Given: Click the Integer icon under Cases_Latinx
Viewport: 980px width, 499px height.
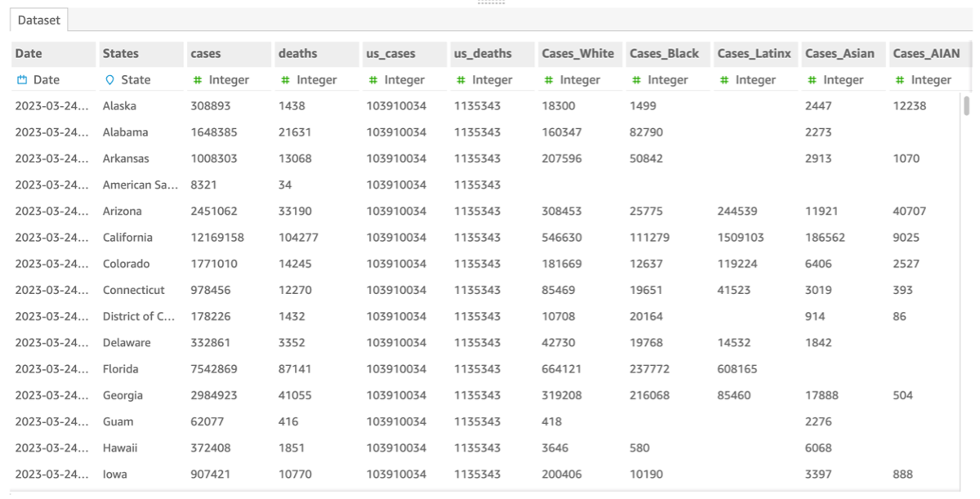Looking at the screenshot, I should point(723,79).
